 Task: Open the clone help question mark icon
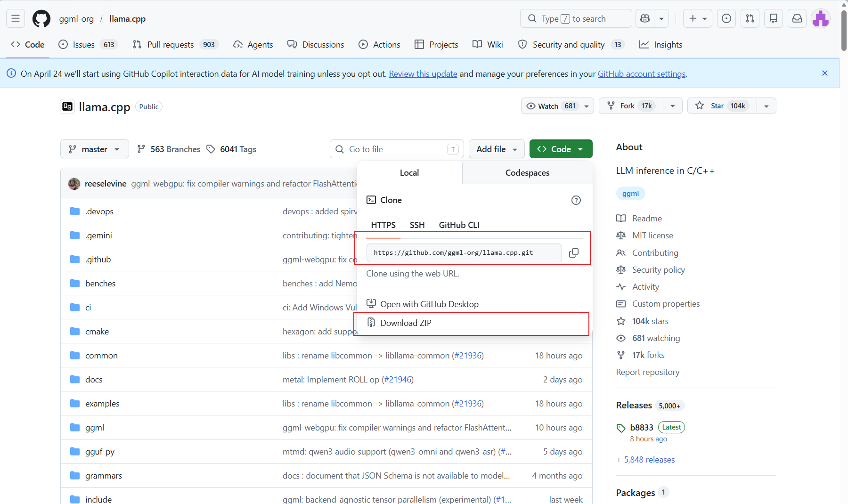(x=576, y=200)
